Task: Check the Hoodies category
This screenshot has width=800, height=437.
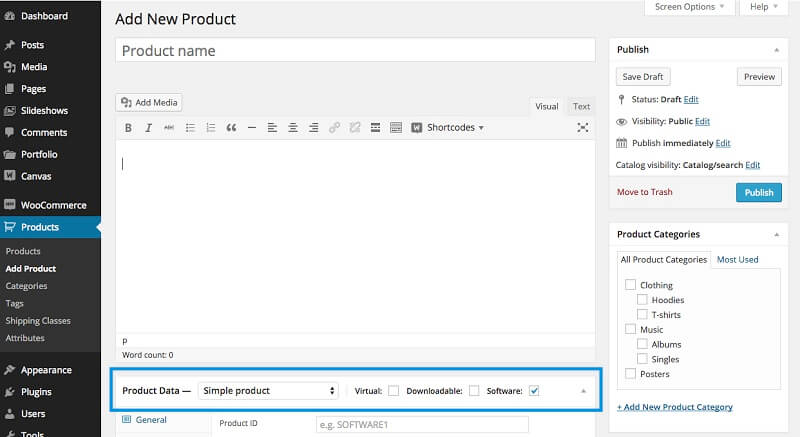Action: pos(642,299)
